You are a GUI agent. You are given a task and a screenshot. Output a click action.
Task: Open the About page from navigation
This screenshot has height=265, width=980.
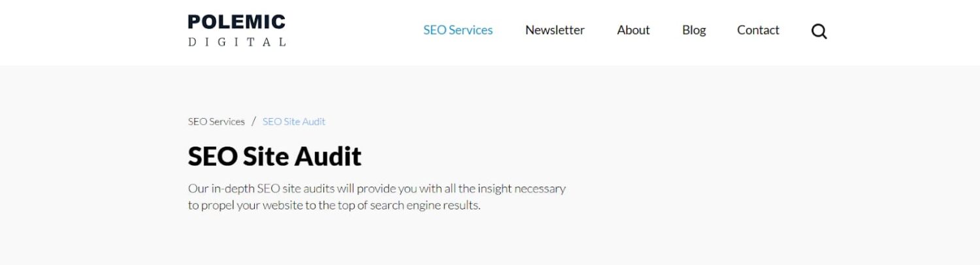[x=633, y=30]
